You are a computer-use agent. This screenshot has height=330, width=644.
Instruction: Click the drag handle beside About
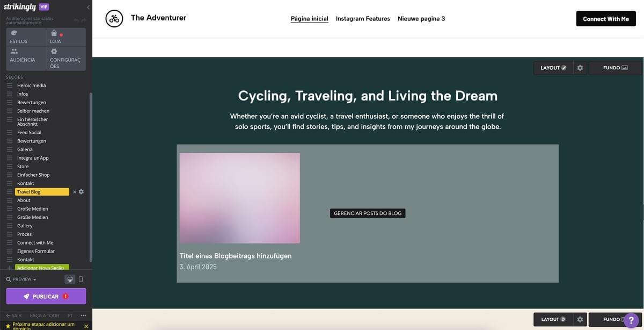[x=9, y=200]
